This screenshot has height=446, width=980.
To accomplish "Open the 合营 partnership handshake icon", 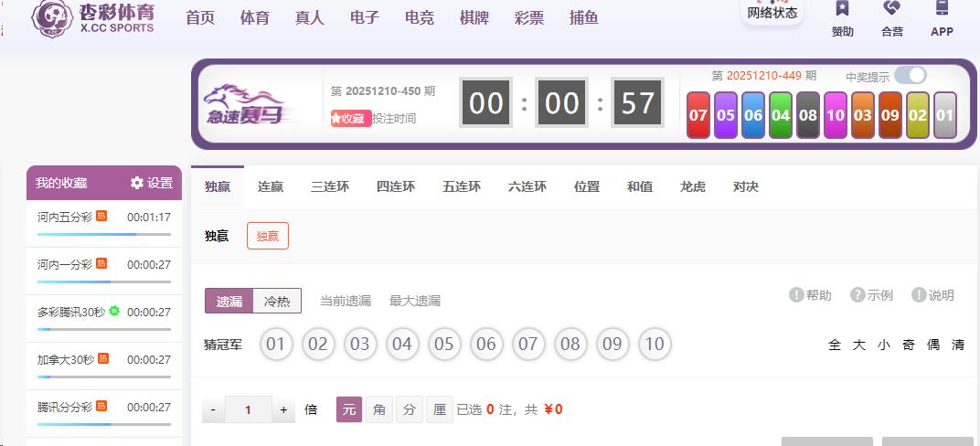I will pyautogui.click(x=891, y=9).
